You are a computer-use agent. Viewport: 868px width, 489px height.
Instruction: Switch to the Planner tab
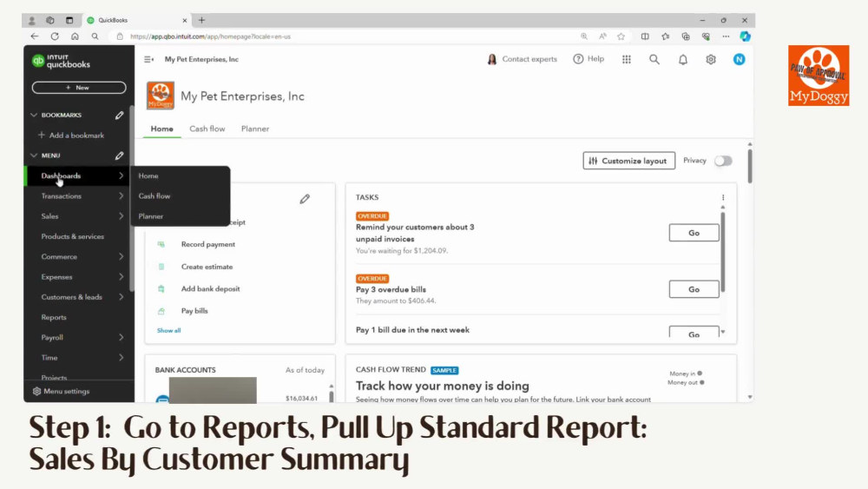coord(255,129)
